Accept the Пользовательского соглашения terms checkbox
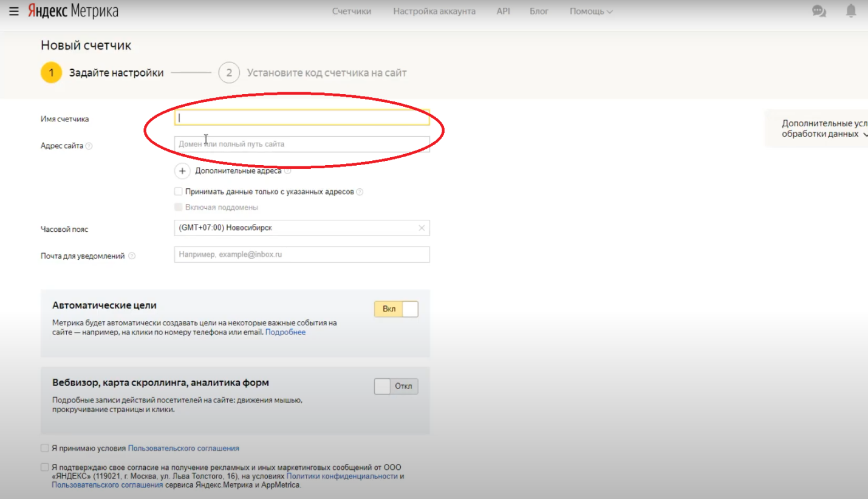The image size is (868, 499). click(x=45, y=448)
